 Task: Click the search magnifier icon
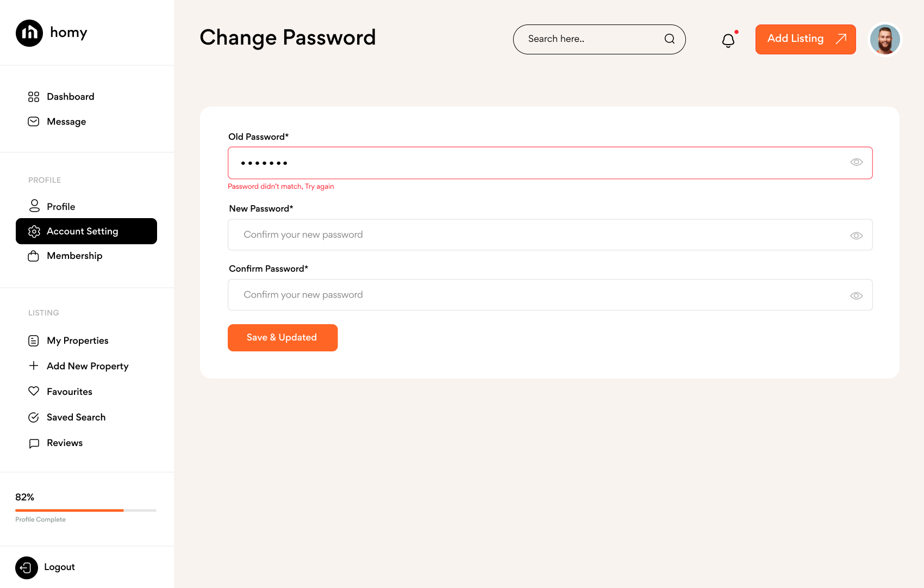click(670, 39)
